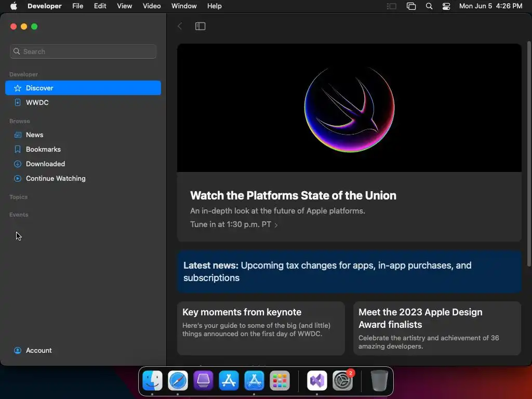
Task: Open the Trash in the Dock
Action: [x=379, y=380]
